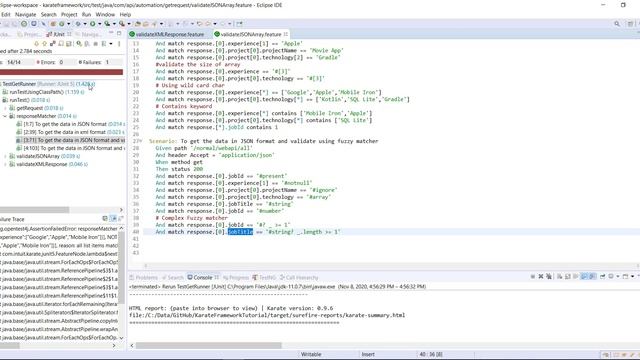Open the Run button dropdown arrow
The height and width of the screenshot is (360, 640).
pyautogui.click(x=100, y=24)
